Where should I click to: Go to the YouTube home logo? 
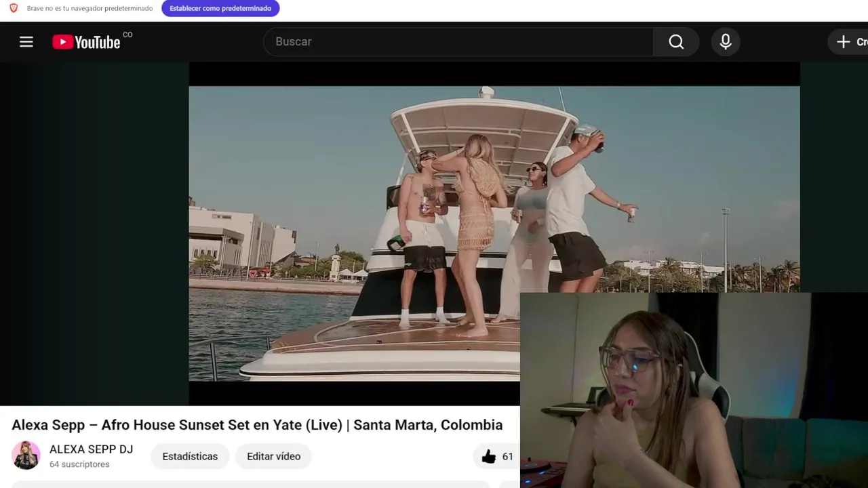tap(86, 42)
